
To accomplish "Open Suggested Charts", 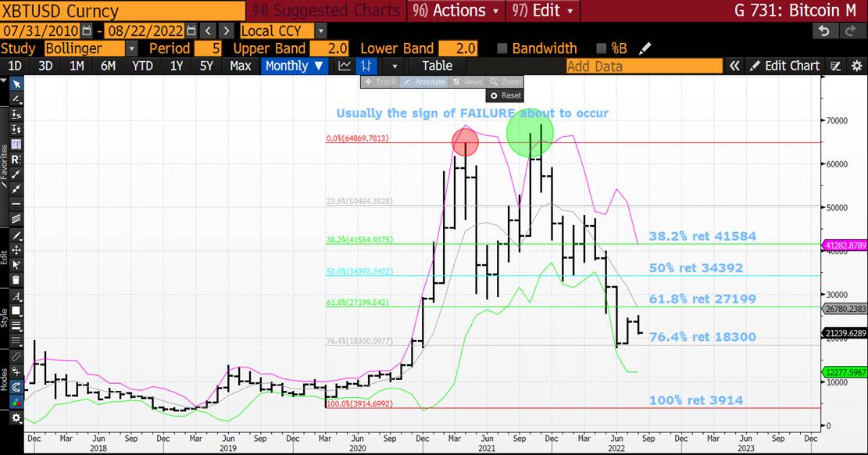I will (x=326, y=10).
